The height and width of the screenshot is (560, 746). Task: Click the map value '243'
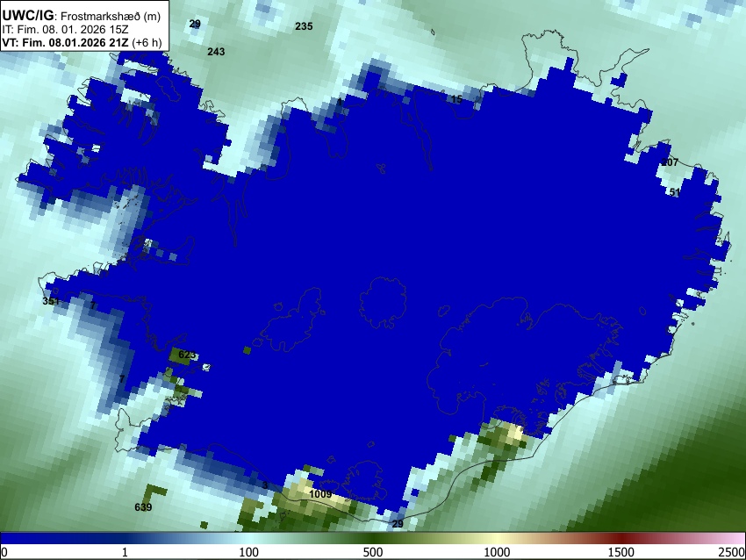point(216,52)
